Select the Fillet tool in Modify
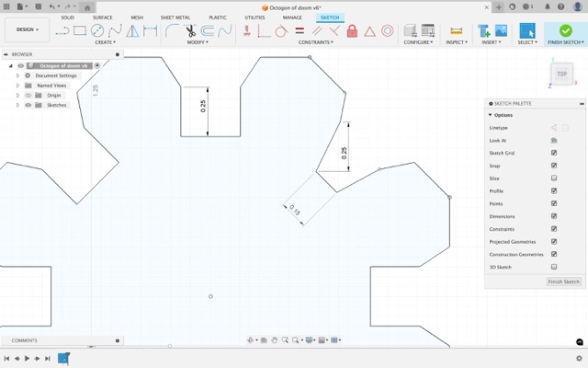 172,30
